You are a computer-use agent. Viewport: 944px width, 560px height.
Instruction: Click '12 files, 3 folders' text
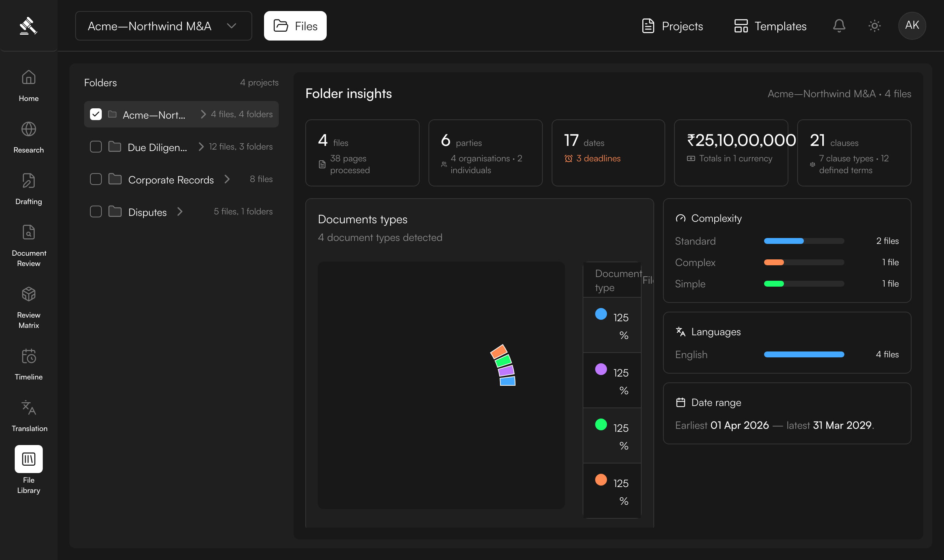pyautogui.click(x=241, y=146)
